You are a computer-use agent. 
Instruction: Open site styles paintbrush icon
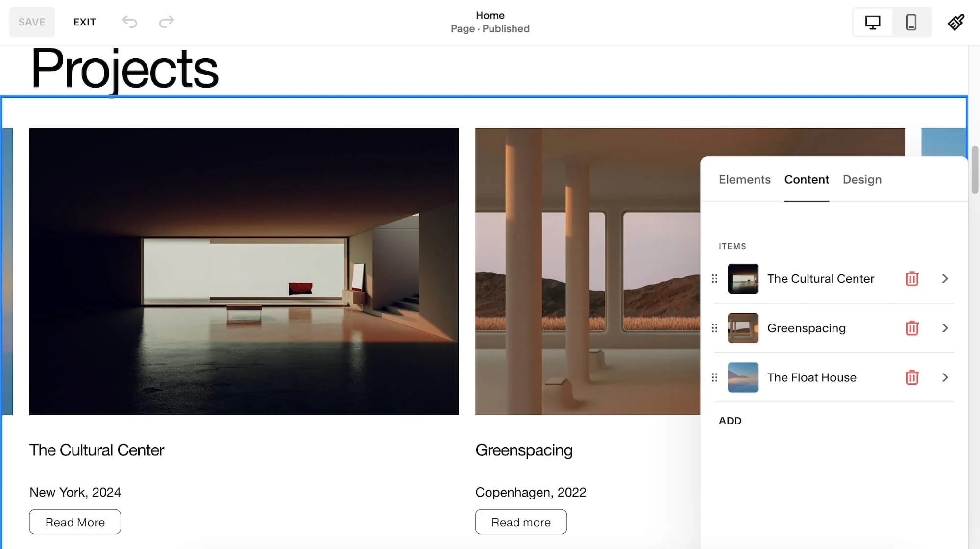tap(956, 22)
